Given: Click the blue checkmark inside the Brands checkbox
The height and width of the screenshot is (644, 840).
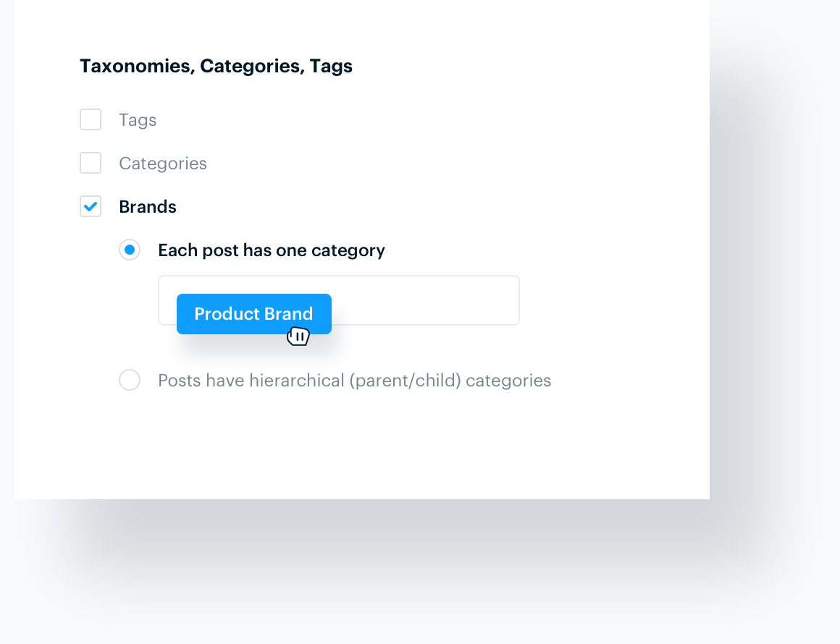Looking at the screenshot, I should coord(90,206).
